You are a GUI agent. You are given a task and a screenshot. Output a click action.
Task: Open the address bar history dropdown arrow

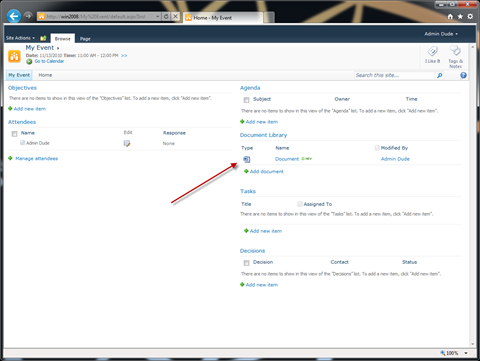pos(158,16)
